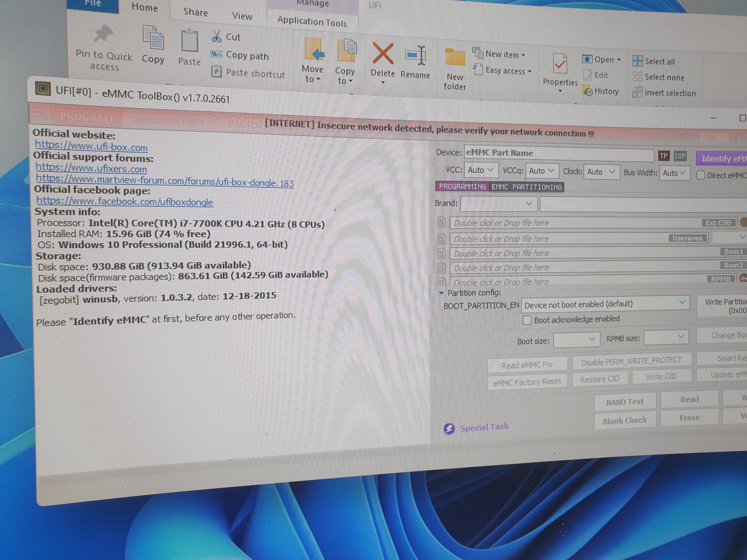
Task: Open the VCC Auto dropdown
Action: point(481,170)
